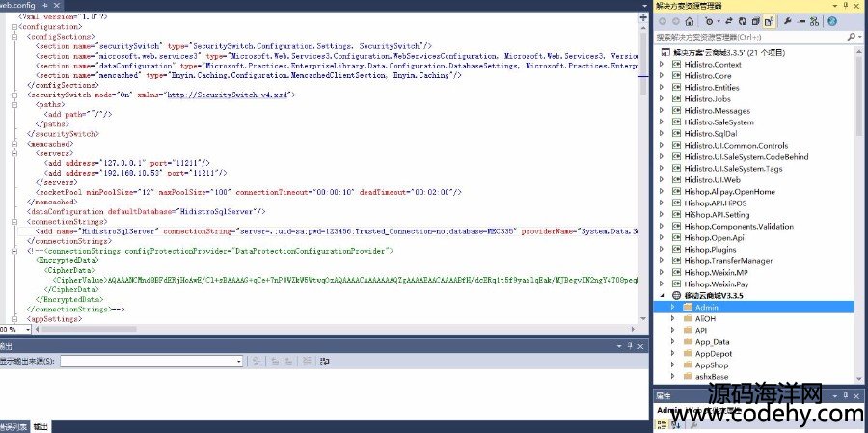Image resolution: width=868 pixels, height=433 pixels.
Task: Open the editor tab list dropdown arrow
Action: coord(644,6)
